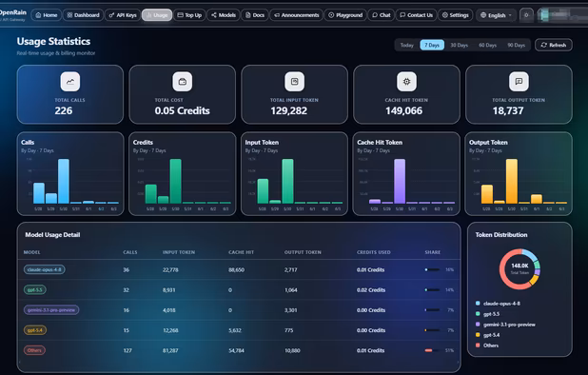The height and width of the screenshot is (375, 588).
Task: Click the Others legend swatch
Action: 478,345
